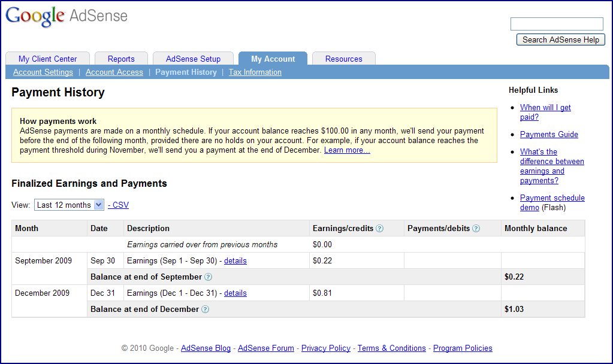Click the $1.03 monthly balance

tap(514, 310)
